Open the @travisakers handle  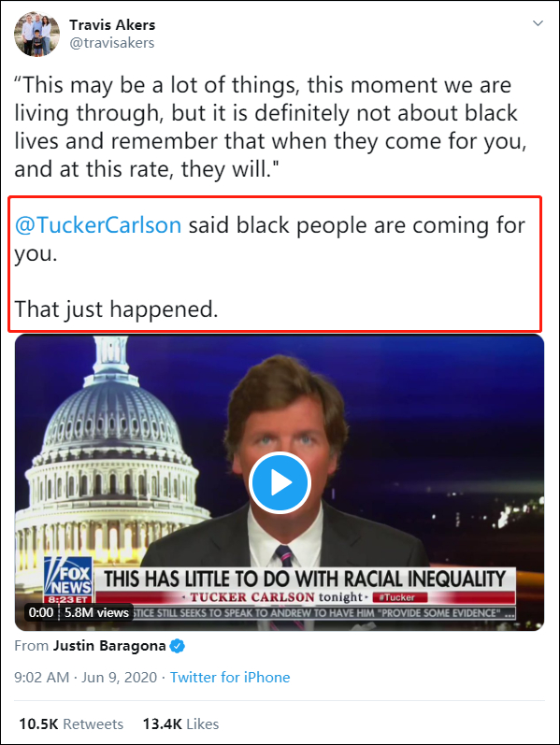click(x=111, y=43)
